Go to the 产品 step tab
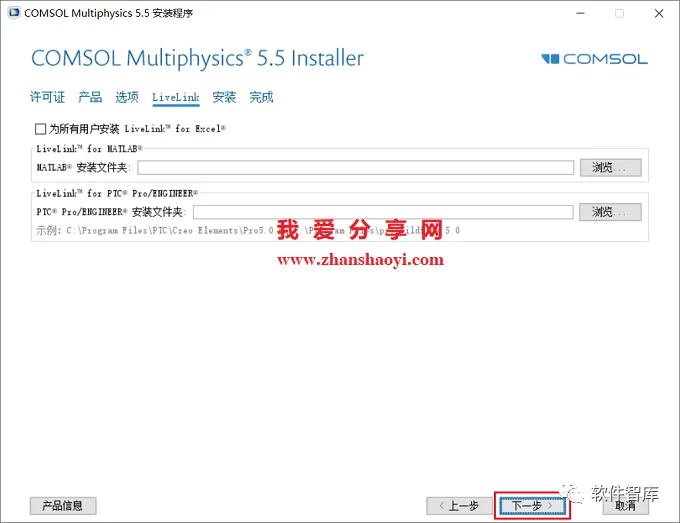Viewport: 680px width, 523px height. 90,97
